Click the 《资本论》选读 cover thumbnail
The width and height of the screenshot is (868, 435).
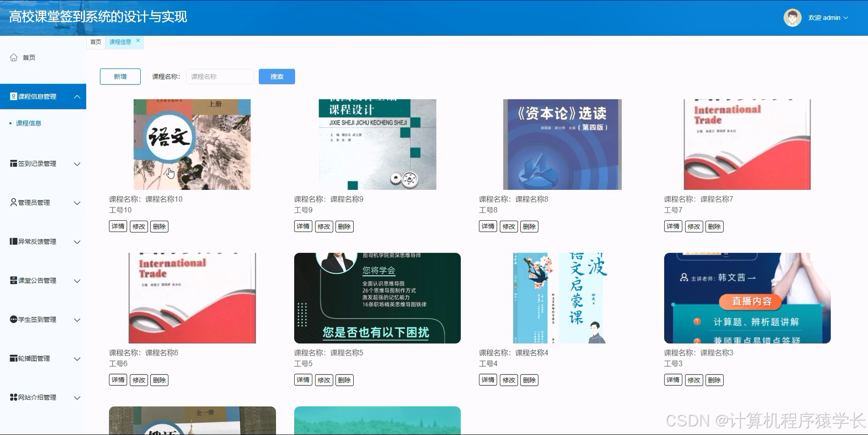[x=562, y=144]
